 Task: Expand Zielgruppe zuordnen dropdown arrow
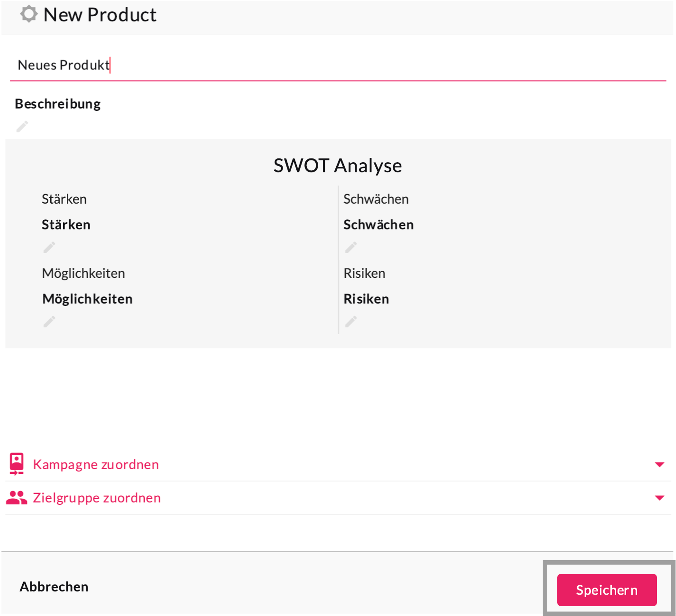tap(659, 498)
